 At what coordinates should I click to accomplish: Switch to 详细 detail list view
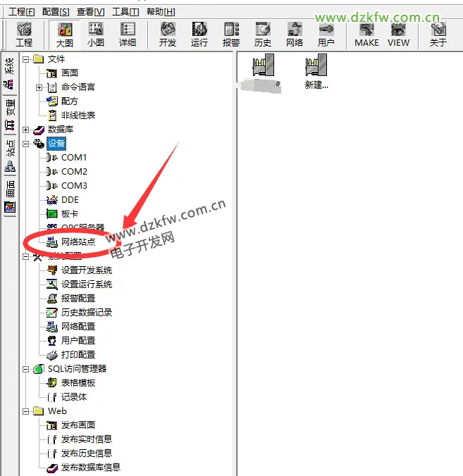click(x=128, y=34)
